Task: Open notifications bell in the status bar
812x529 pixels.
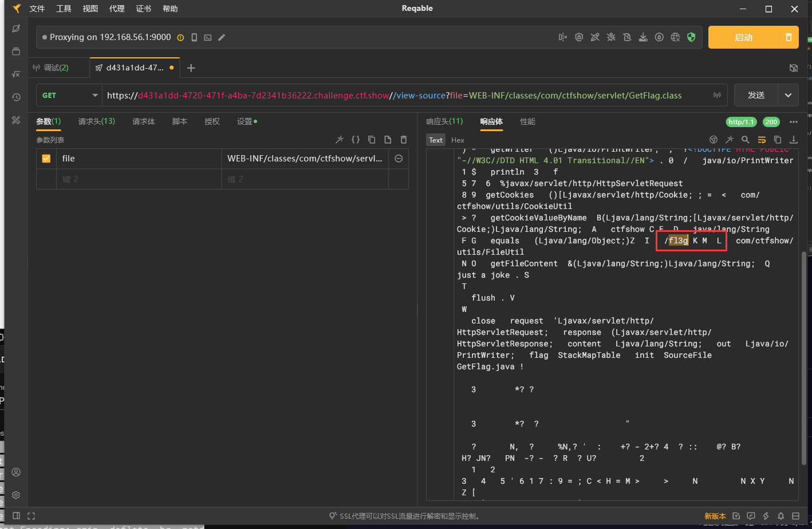Action: click(781, 516)
